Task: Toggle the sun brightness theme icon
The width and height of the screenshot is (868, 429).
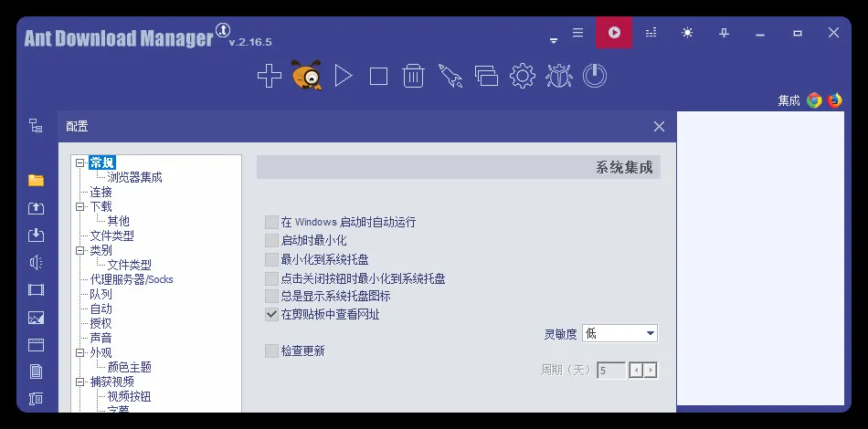Action: coord(687,33)
